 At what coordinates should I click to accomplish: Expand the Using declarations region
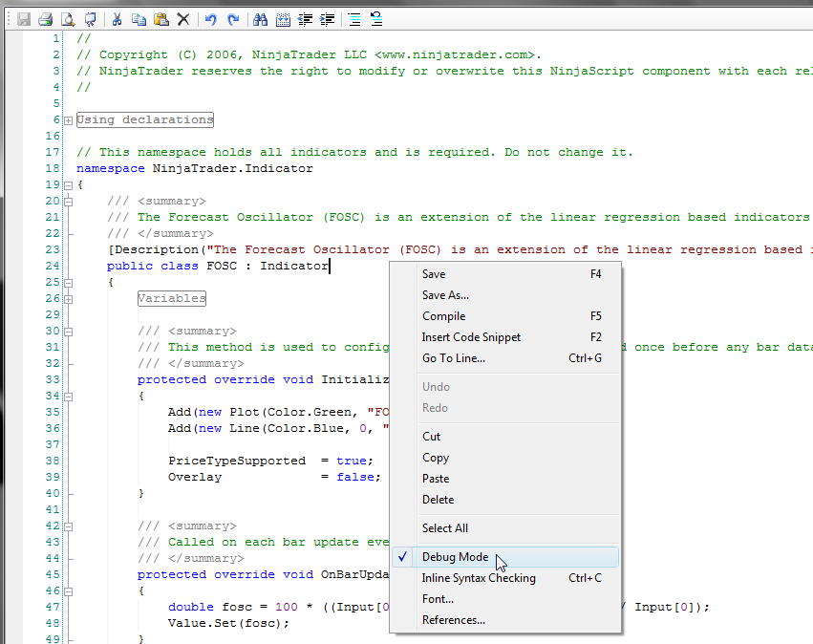pos(68,120)
